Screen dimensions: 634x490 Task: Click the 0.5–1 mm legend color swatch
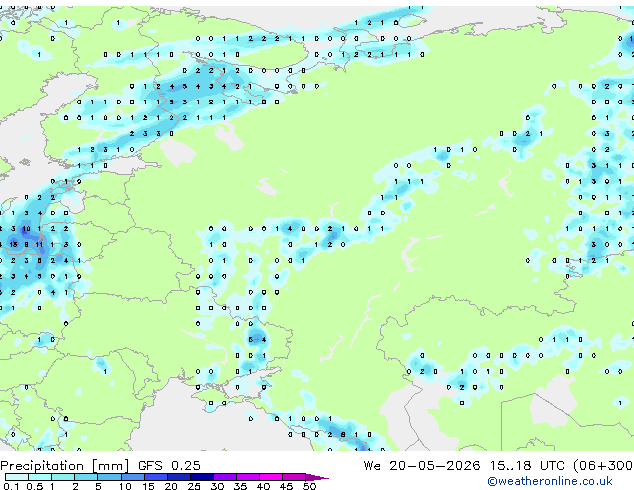click(40, 477)
